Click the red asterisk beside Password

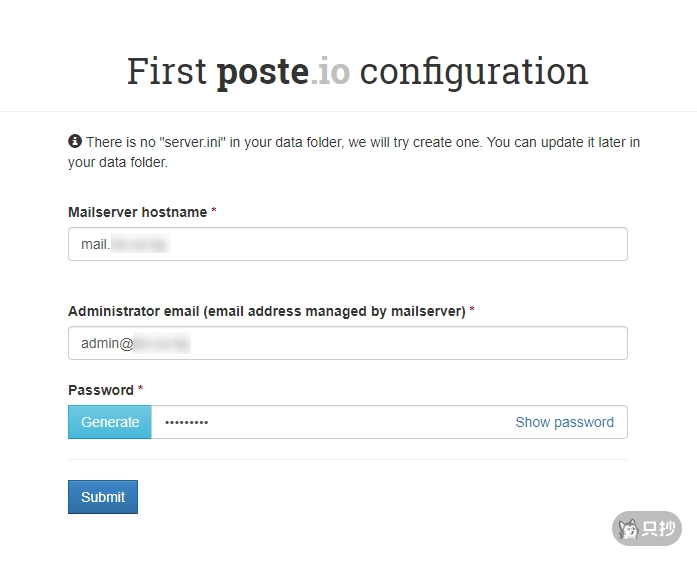click(141, 390)
